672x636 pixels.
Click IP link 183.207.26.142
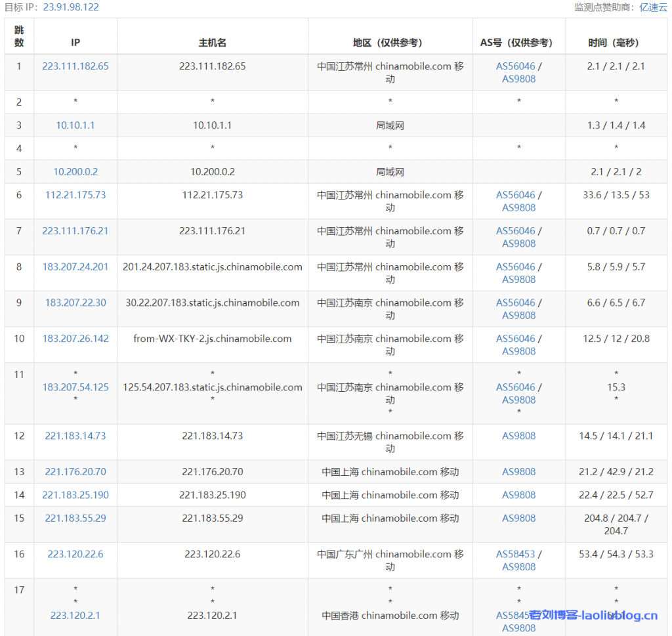75,339
